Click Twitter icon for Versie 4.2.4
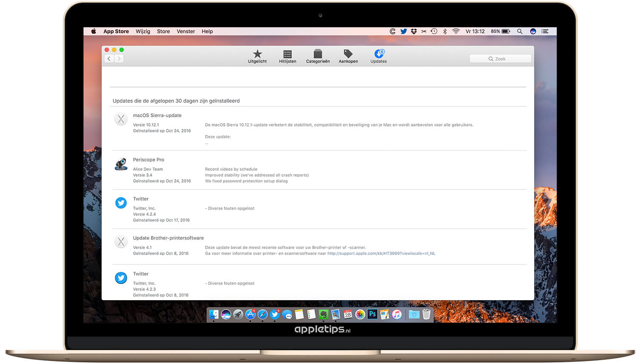This screenshot has height=364, width=639. (x=121, y=203)
